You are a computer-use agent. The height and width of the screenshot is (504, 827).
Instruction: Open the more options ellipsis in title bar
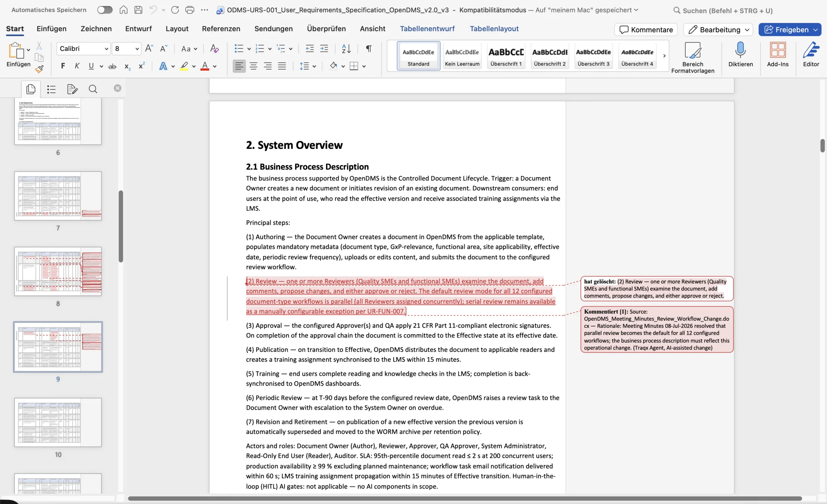(204, 10)
